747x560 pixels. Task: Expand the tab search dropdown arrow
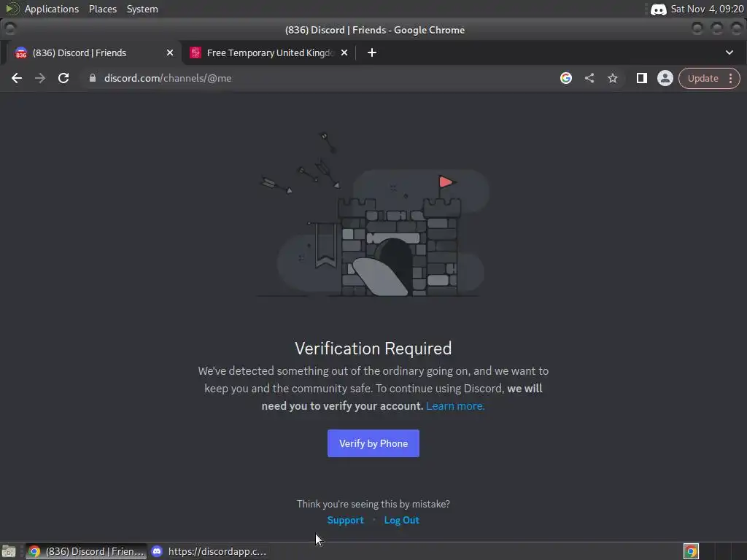tap(729, 52)
